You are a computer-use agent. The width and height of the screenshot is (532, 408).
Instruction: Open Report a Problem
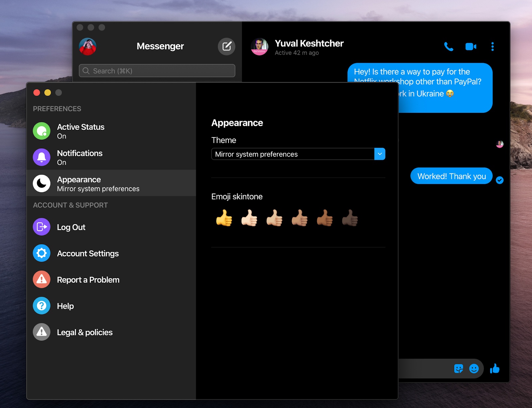(88, 280)
